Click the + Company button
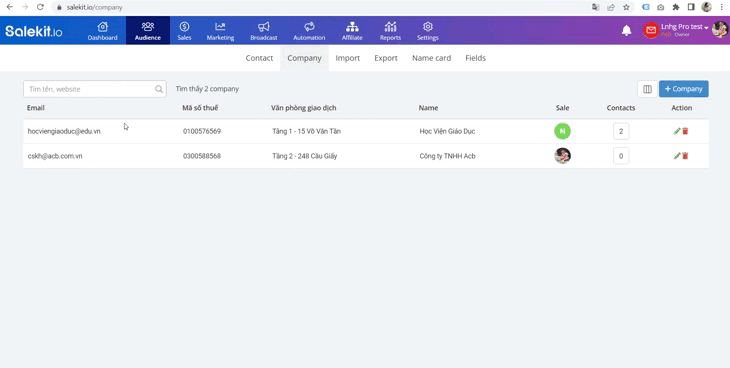 tap(683, 89)
